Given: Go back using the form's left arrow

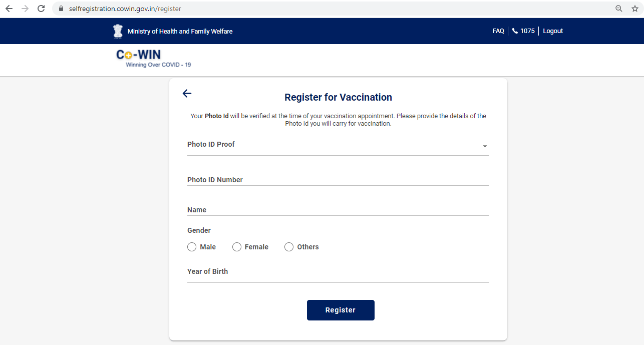Looking at the screenshot, I should [x=187, y=93].
